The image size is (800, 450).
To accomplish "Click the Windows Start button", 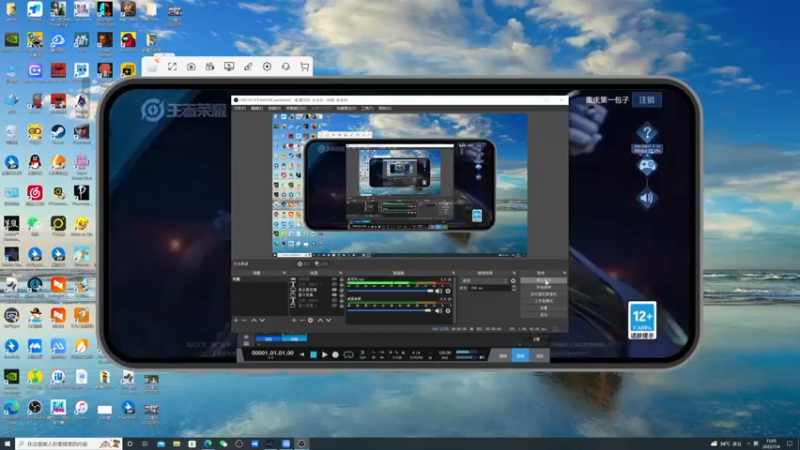I will pyautogui.click(x=7, y=444).
